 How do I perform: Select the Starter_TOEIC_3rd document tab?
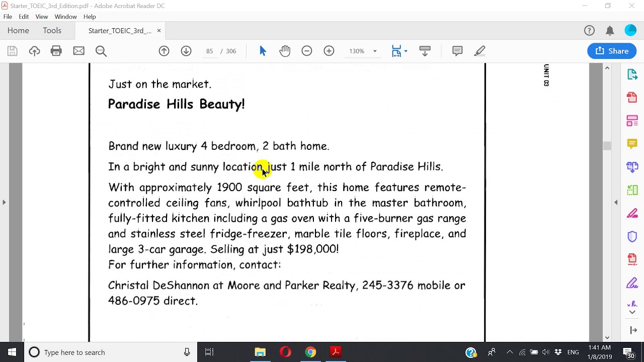pyautogui.click(x=120, y=31)
